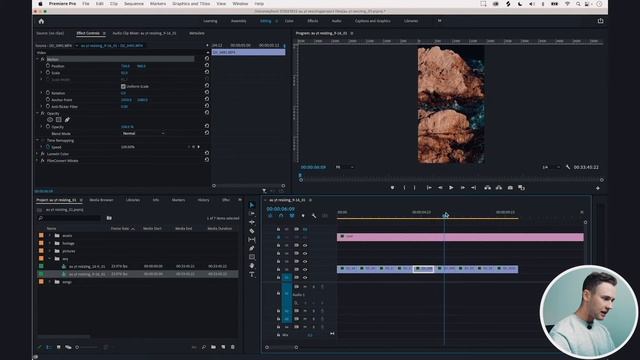Click macOS Spotlight search icon

(578, 4)
